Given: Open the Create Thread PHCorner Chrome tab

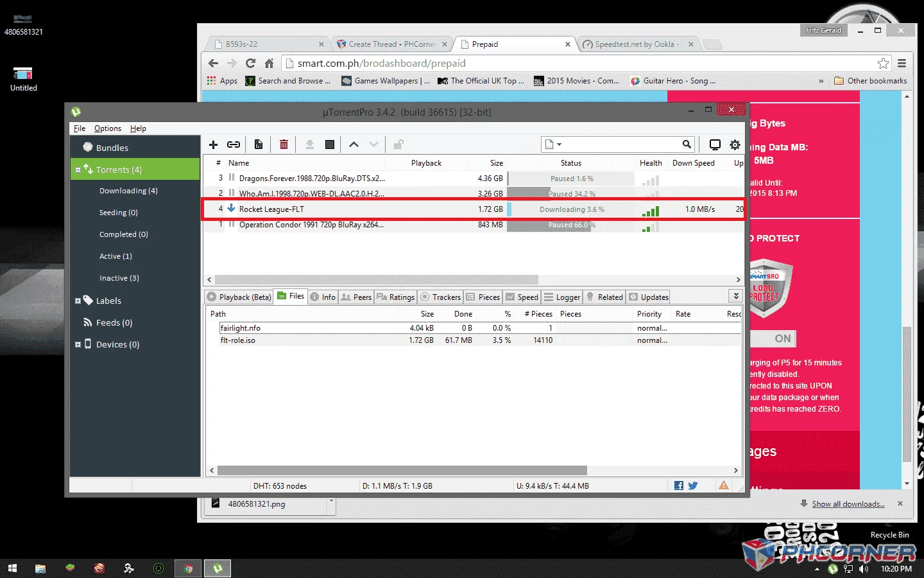Looking at the screenshot, I should (391, 44).
